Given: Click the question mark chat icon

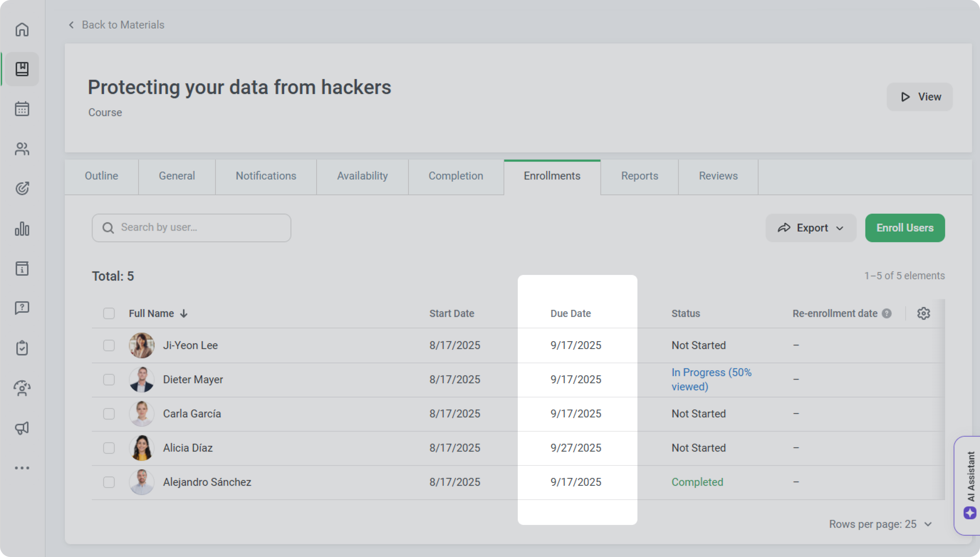Looking at the screenshot, I should [x=22, y=308].
